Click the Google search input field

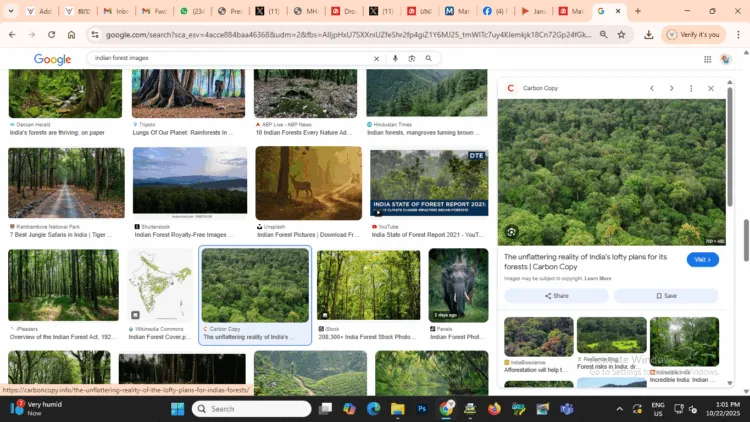click(x=230, y=59)
